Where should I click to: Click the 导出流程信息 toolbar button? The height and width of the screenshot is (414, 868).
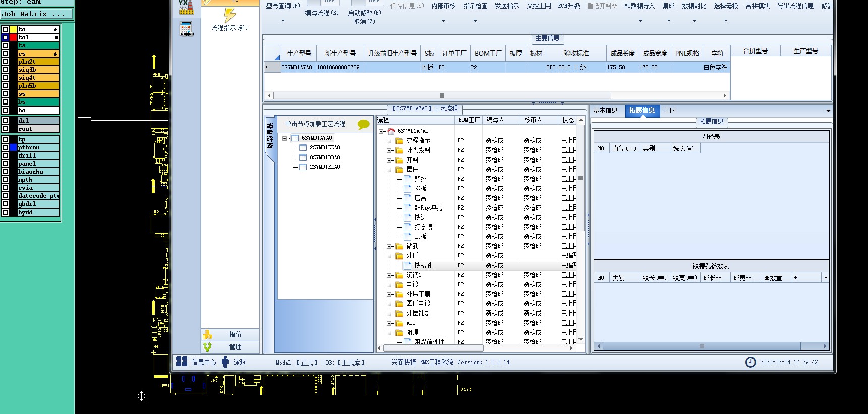tap(795, 6)
